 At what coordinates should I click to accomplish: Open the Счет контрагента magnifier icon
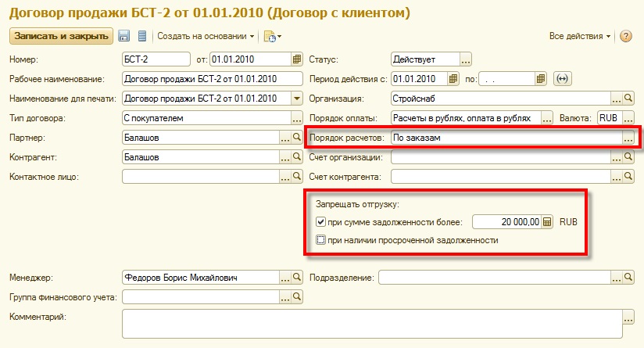pyautogui.click(x=628, y=177)
